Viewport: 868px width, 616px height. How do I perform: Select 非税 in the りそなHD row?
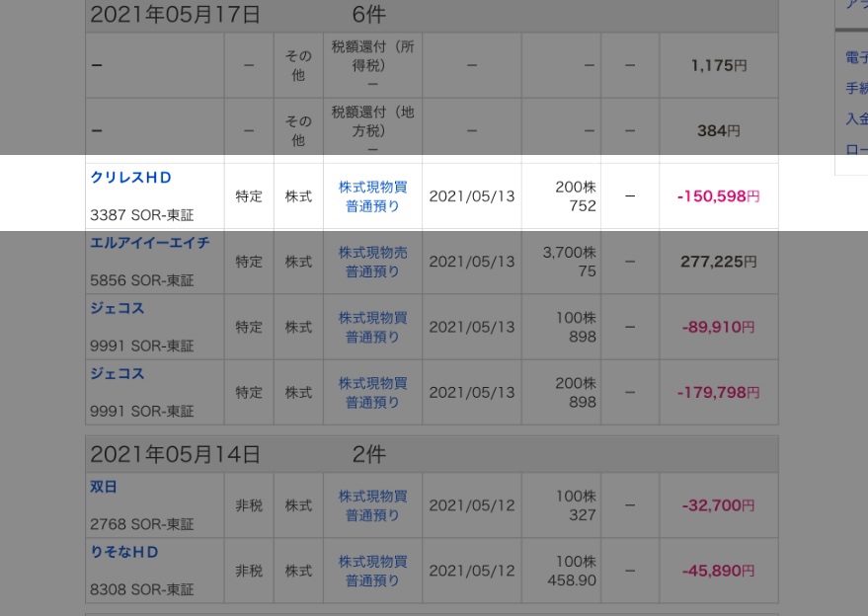pyautogui.click(x=249, y=572)
